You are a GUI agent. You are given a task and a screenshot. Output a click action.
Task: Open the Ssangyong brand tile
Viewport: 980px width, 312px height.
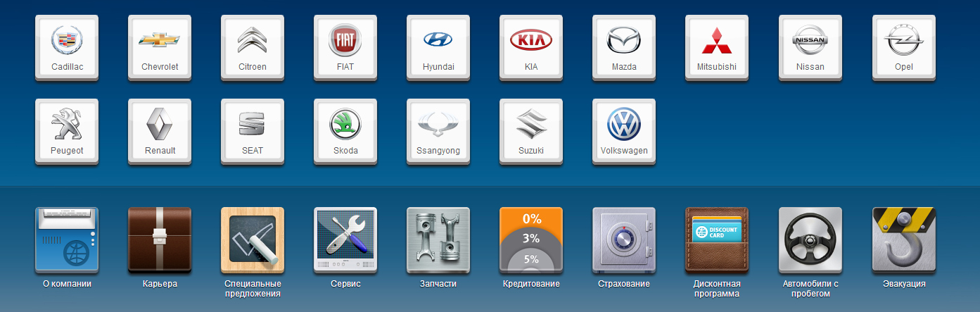click(x=438, y=131)
